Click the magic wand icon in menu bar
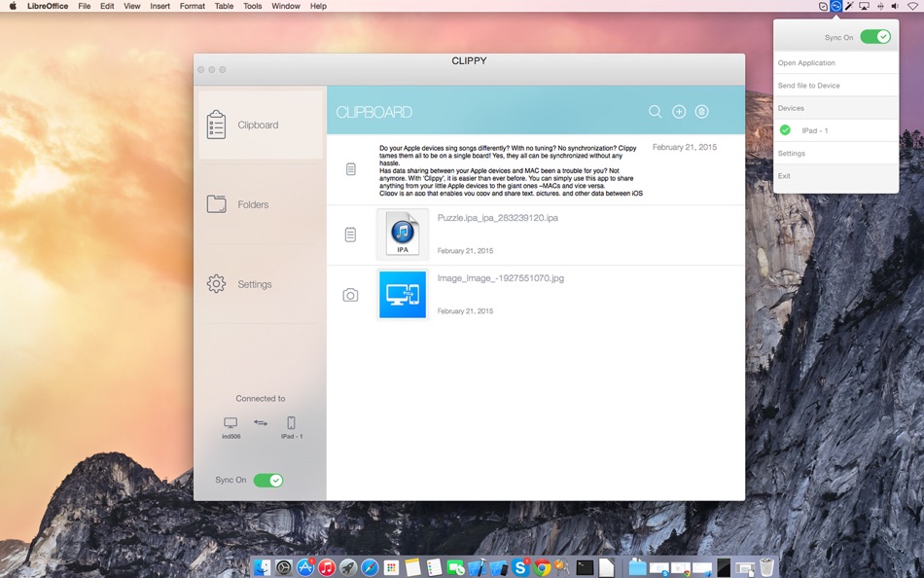The image size is (924, 578). coord(849,6)
